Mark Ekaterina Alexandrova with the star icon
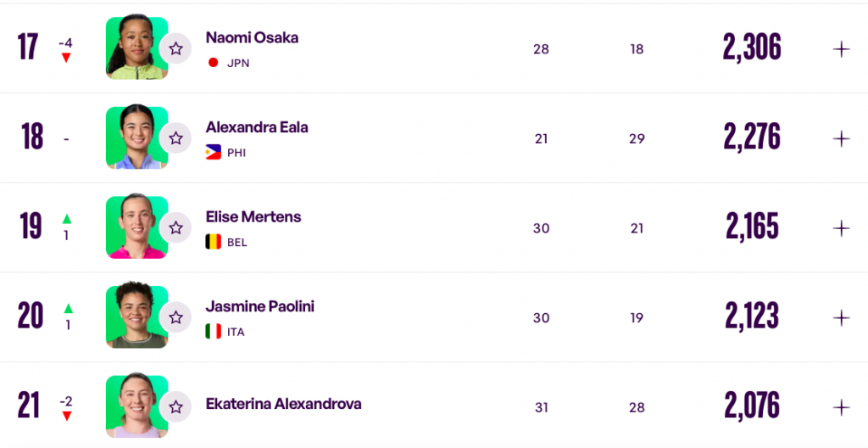The height and width of the screenshot is (448, 868). point(175,407)
